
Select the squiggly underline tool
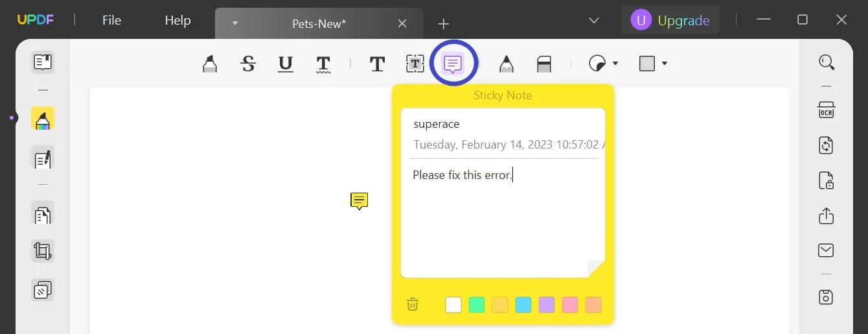coord(323,64)
